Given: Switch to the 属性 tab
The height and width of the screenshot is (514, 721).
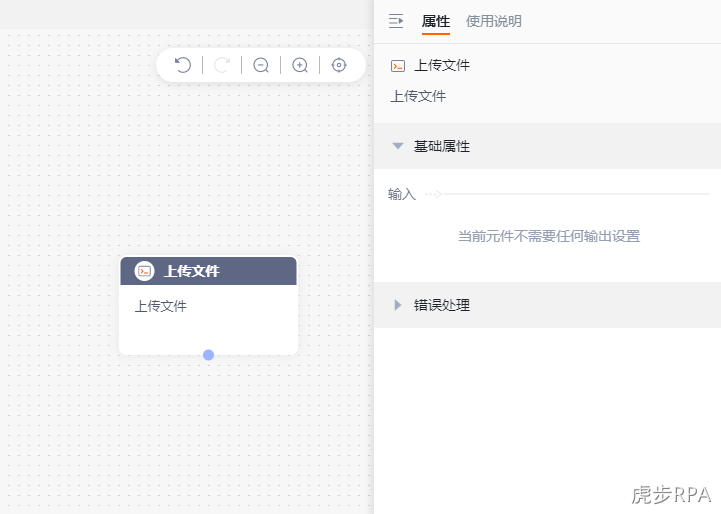Looking at the screenshot, I should coord(435,21).
